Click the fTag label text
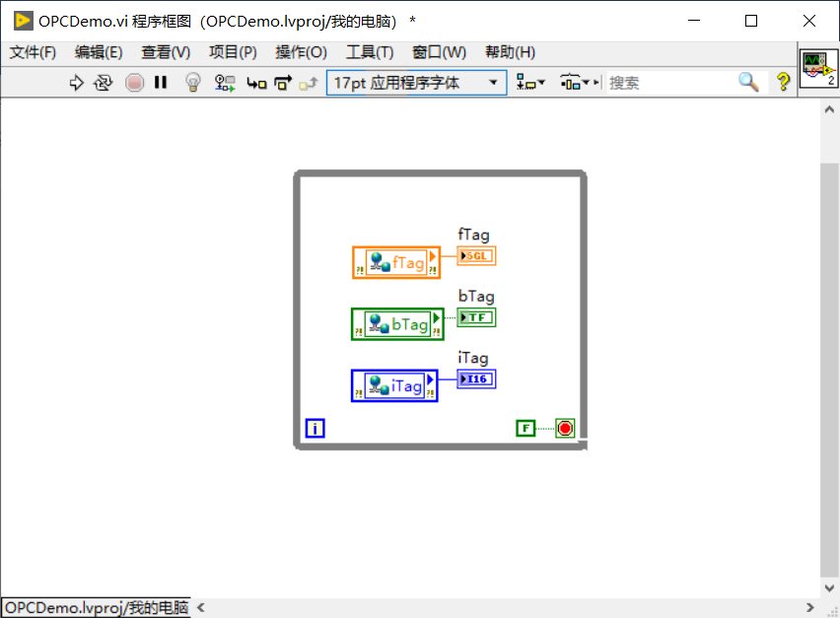 point(473,235)
